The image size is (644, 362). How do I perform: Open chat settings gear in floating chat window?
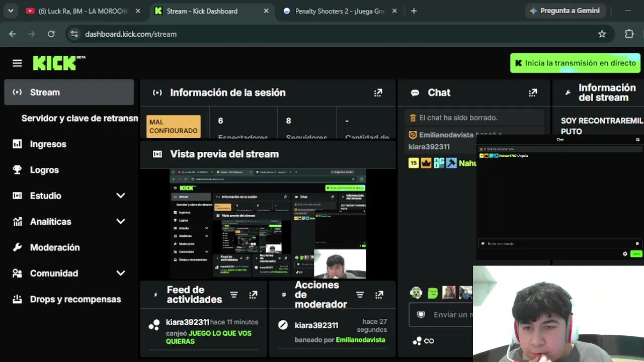pyautogui.click(x=625, y=254)
